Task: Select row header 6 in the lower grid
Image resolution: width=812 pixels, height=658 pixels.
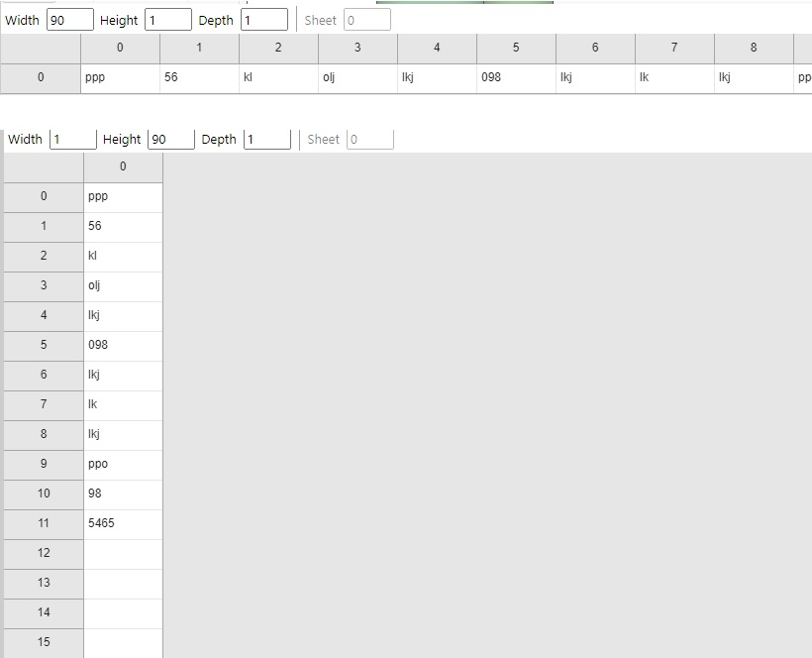Action: point(44,377)
